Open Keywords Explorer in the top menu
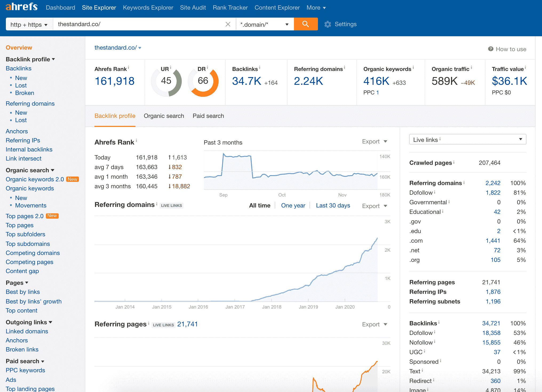Screen dimensions: 542x392 148,8
